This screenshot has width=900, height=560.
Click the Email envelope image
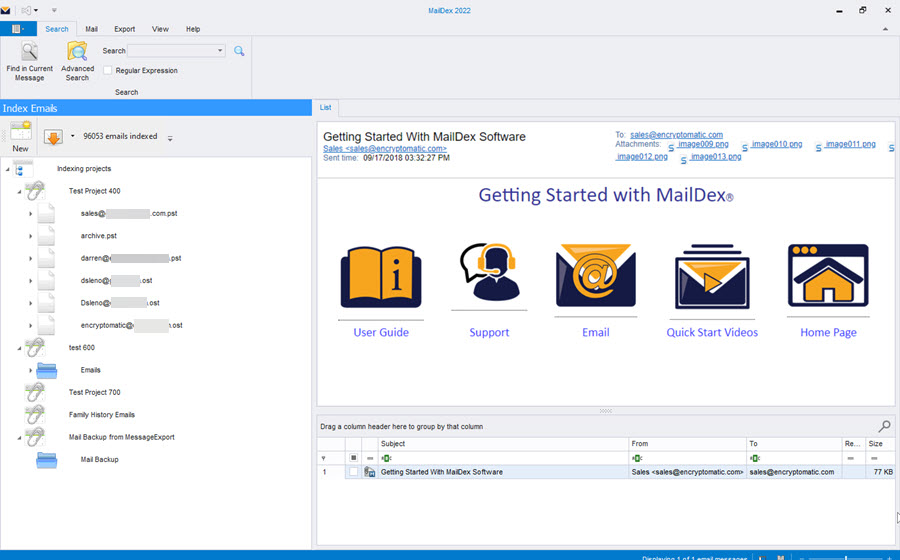pos(596,275)
